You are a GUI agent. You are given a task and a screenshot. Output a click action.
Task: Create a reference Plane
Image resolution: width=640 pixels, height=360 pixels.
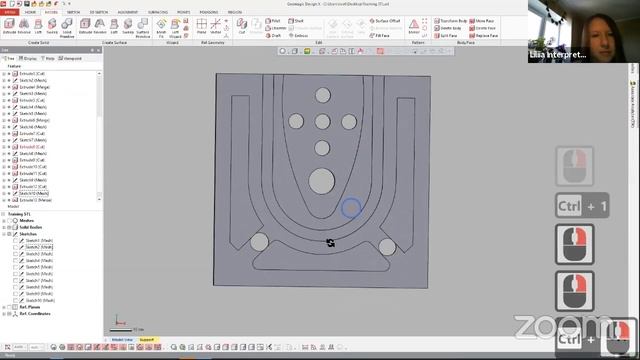click(202, 27)
